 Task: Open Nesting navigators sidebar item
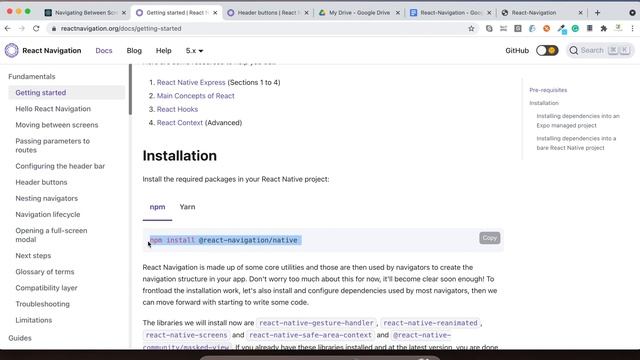click(47, 198)
